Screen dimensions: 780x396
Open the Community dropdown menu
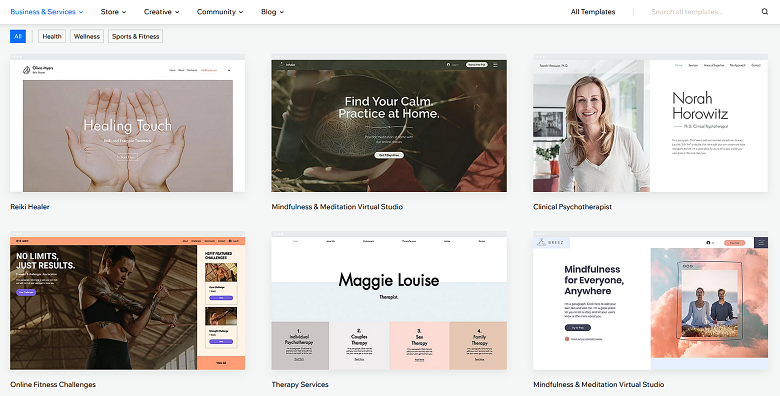pos(220,11)
